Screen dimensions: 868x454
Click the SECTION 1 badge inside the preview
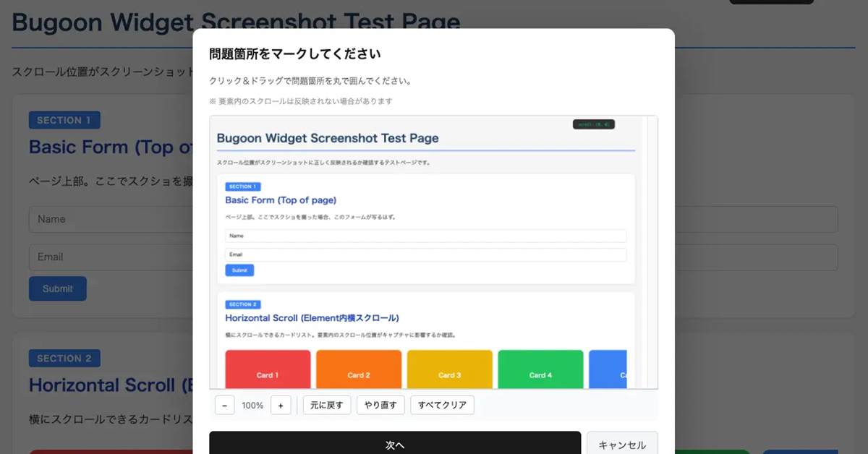[242, 187]
